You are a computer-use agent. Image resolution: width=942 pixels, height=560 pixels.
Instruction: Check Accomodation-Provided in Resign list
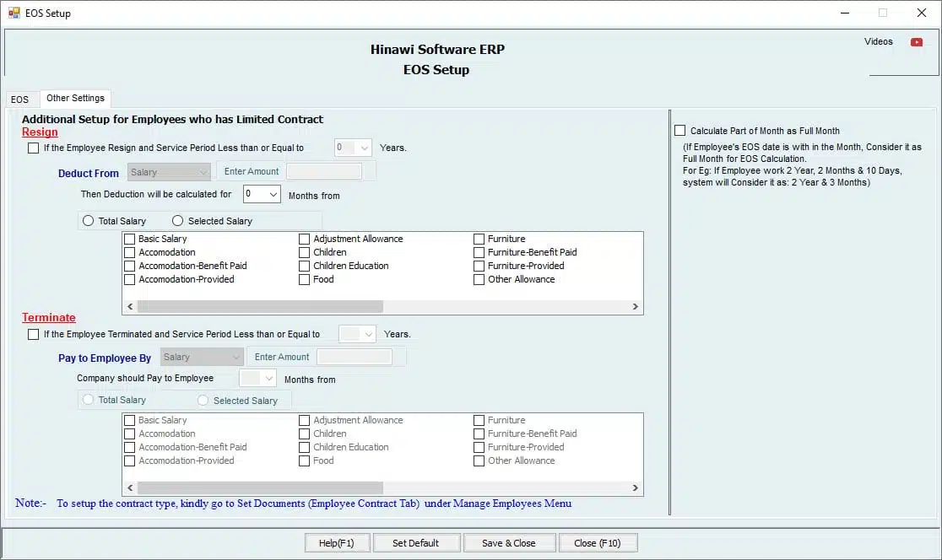[x=130, y=280]
